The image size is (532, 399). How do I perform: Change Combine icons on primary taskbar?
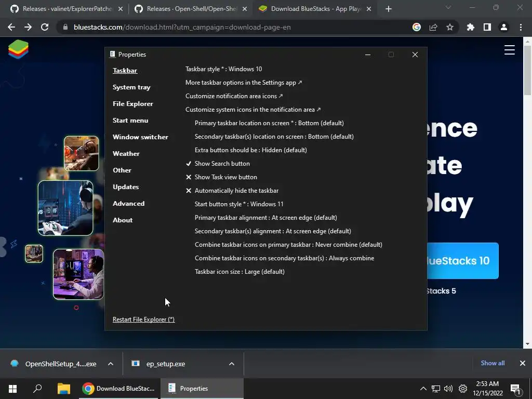click(288, 245)
